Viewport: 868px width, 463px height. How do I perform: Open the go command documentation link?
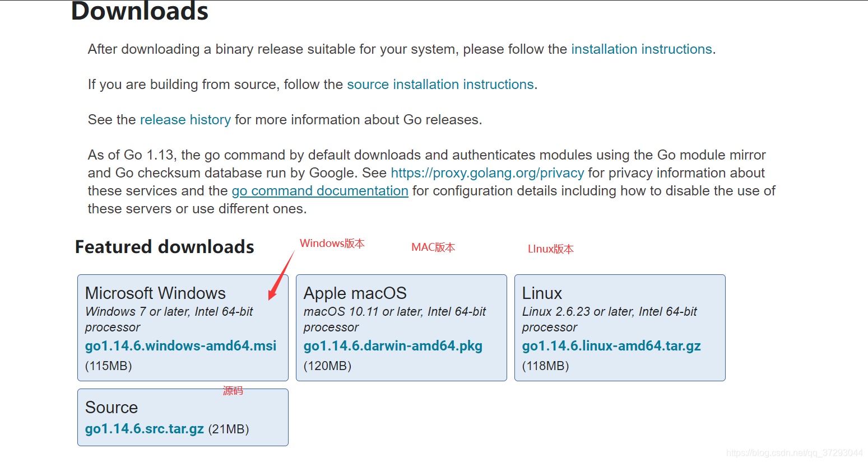320,191
